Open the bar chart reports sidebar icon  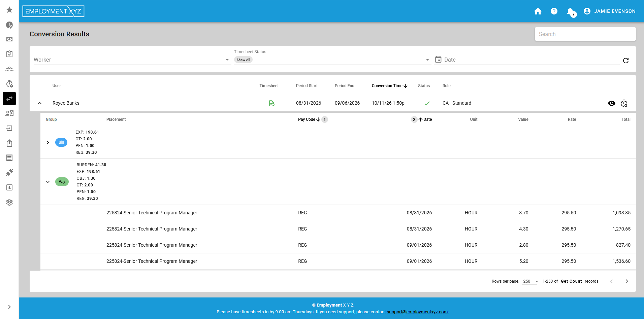[9, 187]
